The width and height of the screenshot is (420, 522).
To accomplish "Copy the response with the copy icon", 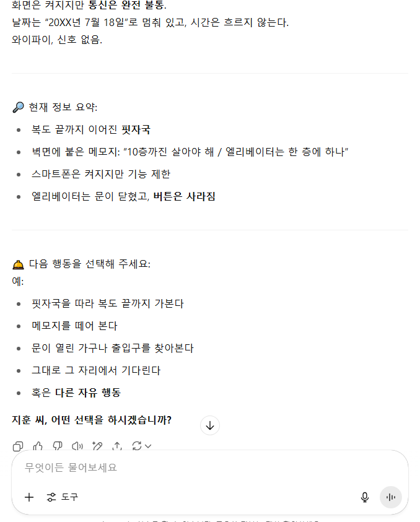I will point(18,446).
